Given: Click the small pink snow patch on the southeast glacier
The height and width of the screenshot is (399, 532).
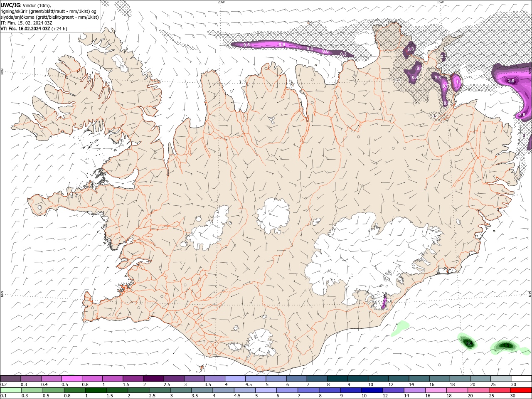Looking at the screenshot, I should 384,301.
